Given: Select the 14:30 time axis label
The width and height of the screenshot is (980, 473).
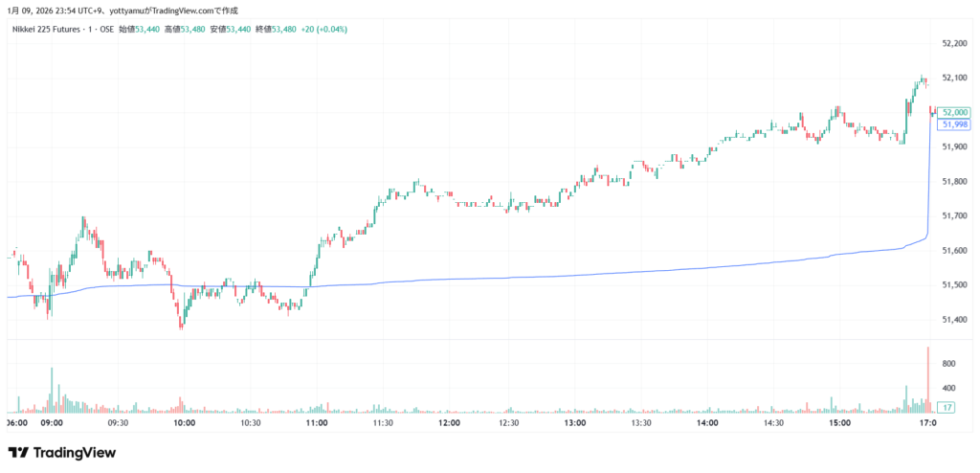Looking at the screenshot, I should [773, 422].
